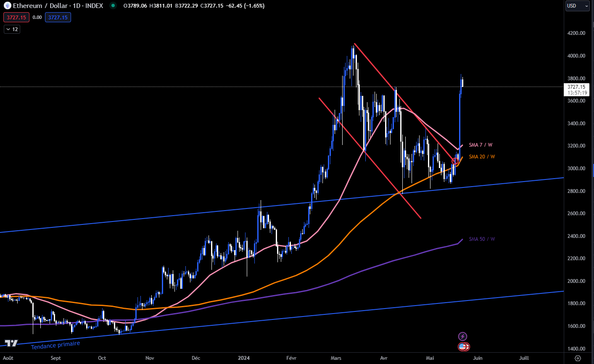Click the blue buy price 3727.15 button

click(58, 17)
